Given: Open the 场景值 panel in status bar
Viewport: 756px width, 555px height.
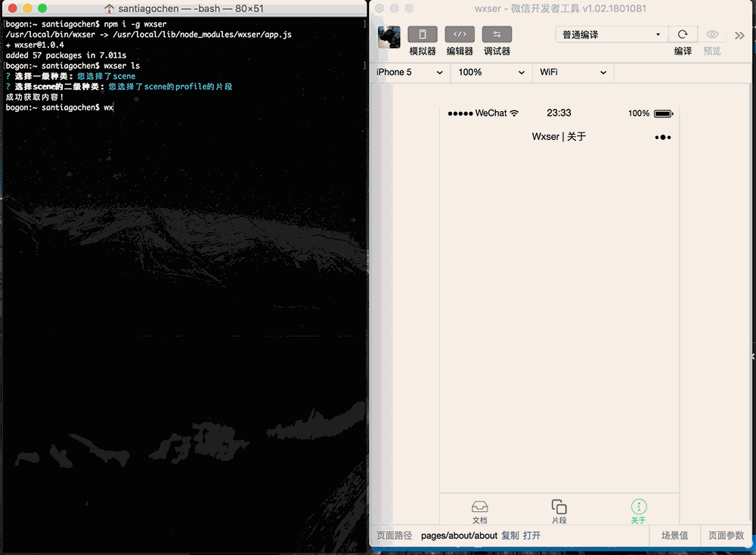Looking at the screenshot, I should pos(674,535).
